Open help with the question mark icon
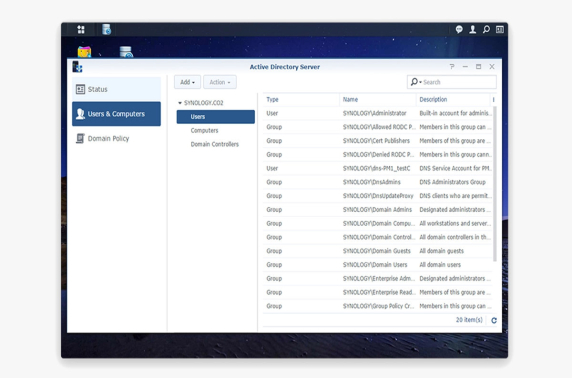The image size is (572, 378). (x=452, y=66)
